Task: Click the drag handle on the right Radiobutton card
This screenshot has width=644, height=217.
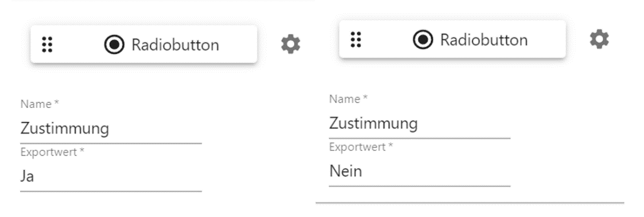Action: [x=356, y=40]
